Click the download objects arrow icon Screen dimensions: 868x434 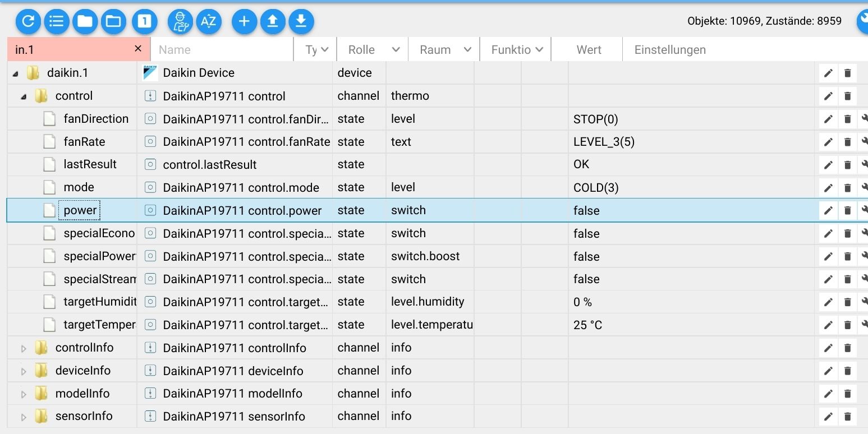[x=301, y=22]
